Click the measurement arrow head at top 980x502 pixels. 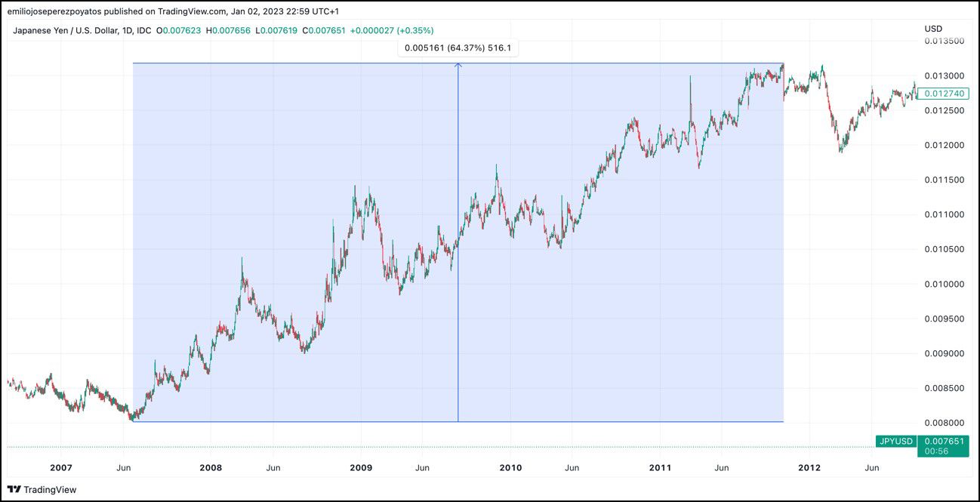(x=458, y=66)
